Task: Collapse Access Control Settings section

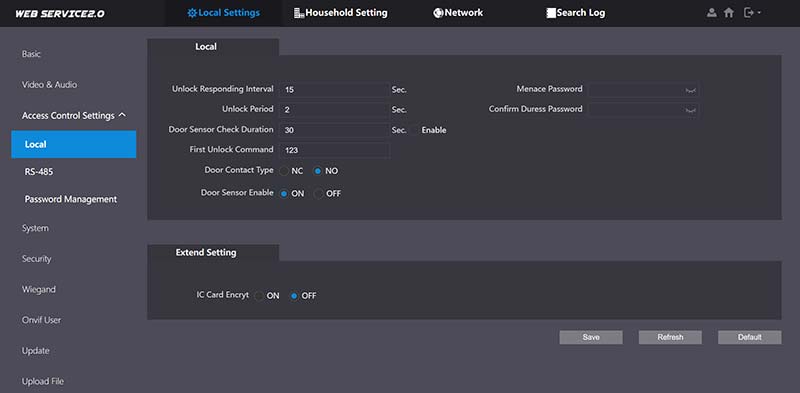Action: click(122, 115)
